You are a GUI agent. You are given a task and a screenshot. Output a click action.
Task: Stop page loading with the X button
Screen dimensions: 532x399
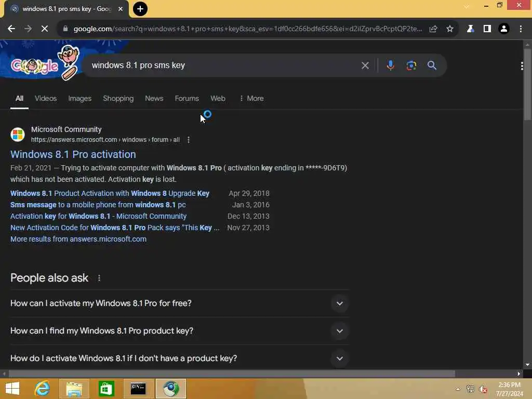[45, 29]
